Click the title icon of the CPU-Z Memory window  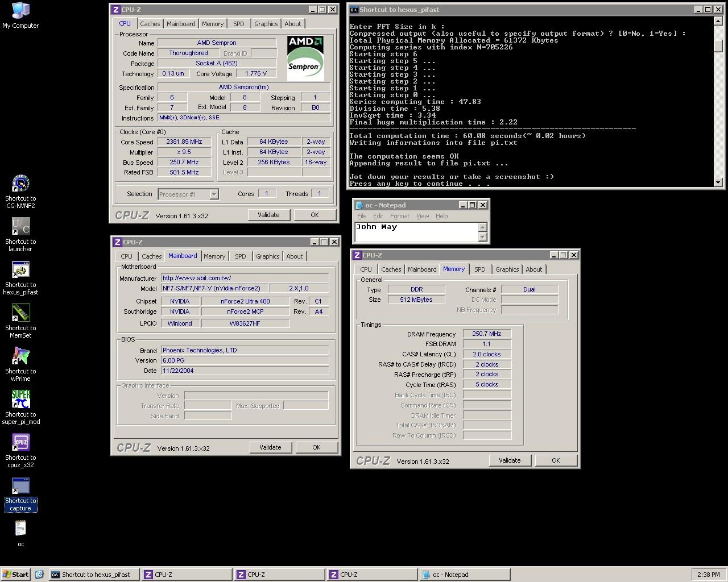(357, 255)
